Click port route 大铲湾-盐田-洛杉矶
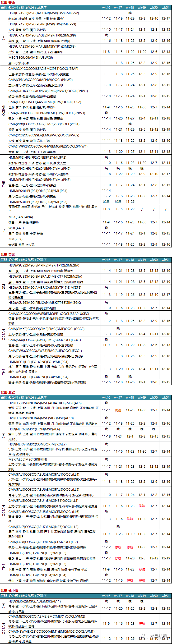 click(x=21, y=245)
